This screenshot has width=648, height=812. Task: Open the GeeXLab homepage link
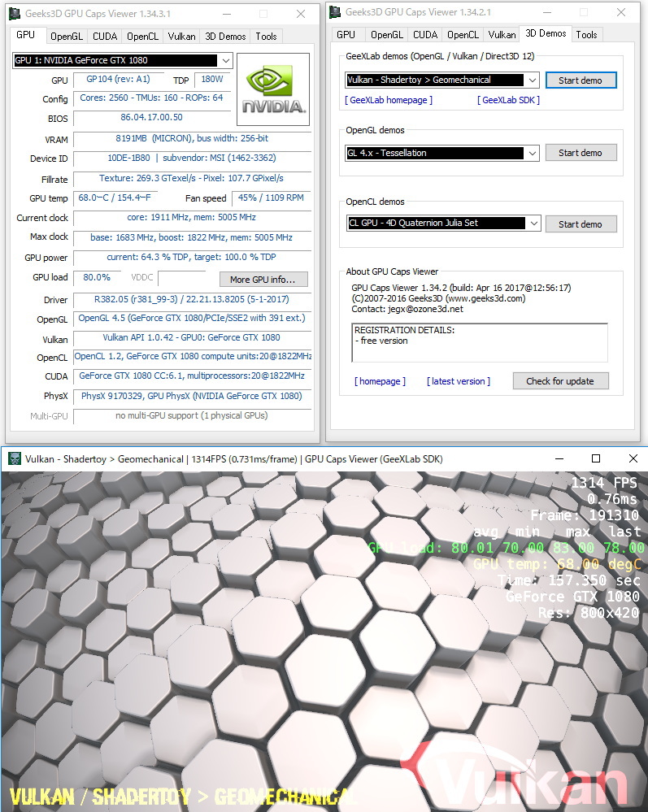click(x=388, y=101)
